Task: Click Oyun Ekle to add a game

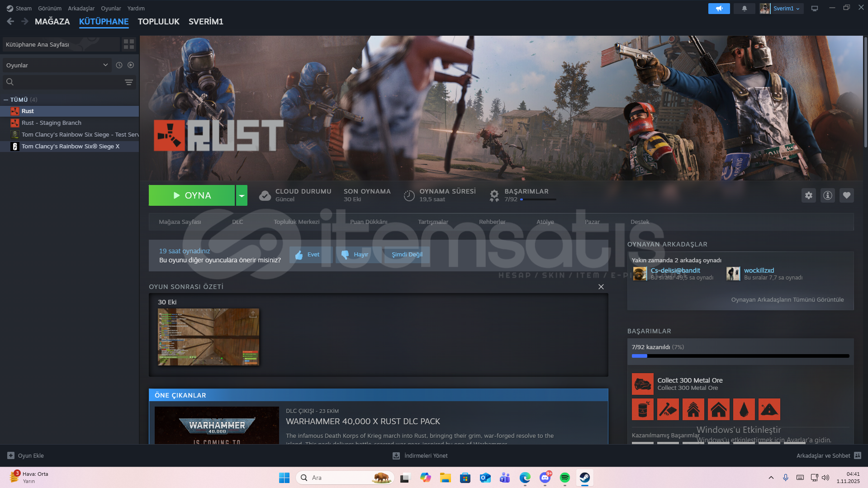Action: click(26, 456)
